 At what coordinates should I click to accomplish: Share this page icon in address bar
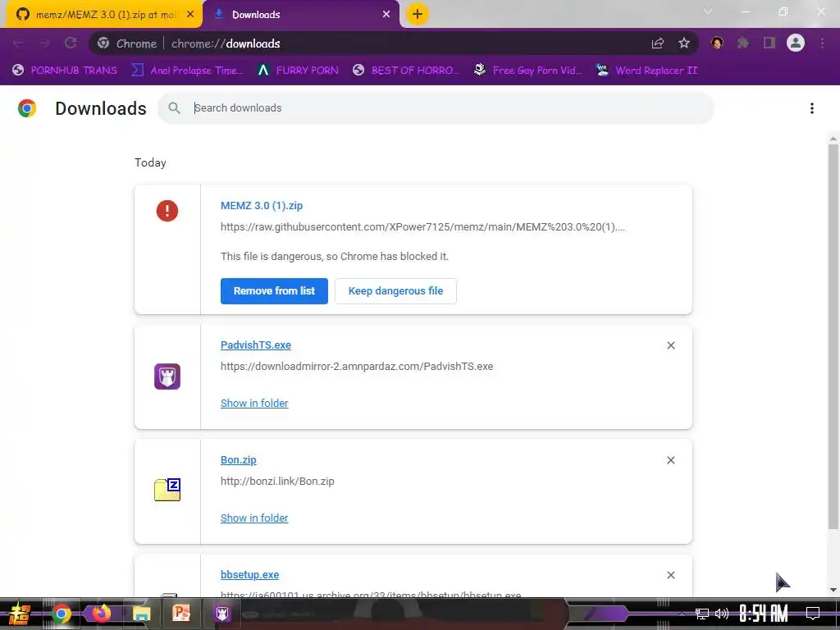[x=658, y=43]
